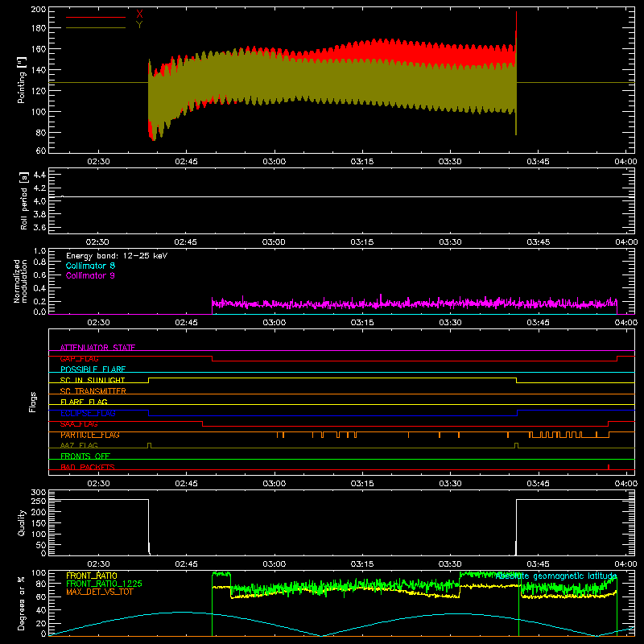The image size is (644, 644).
Task: Click the Roll period axis title
Action: (x=24, y=200)
